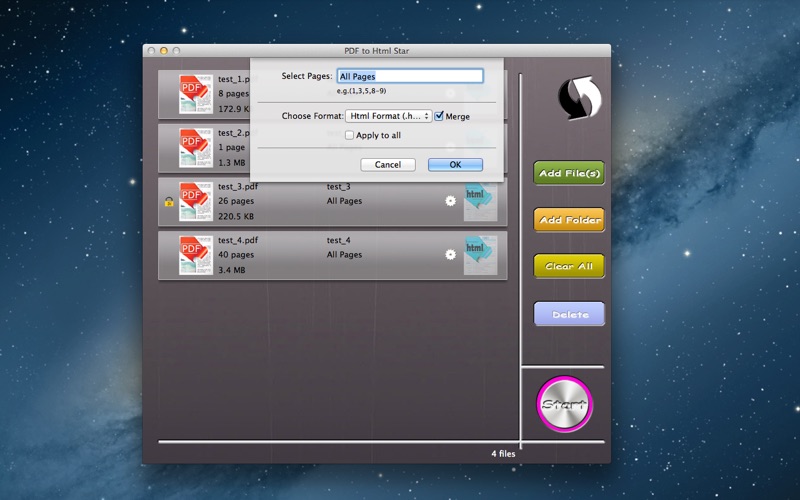Open settings gear for test_4.pdf

(450, 255)
